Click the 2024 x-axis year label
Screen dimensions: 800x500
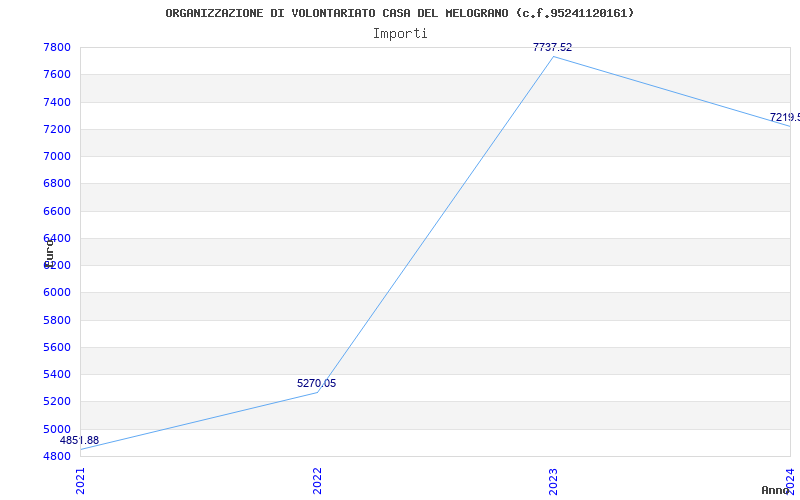tap(790, 480)
